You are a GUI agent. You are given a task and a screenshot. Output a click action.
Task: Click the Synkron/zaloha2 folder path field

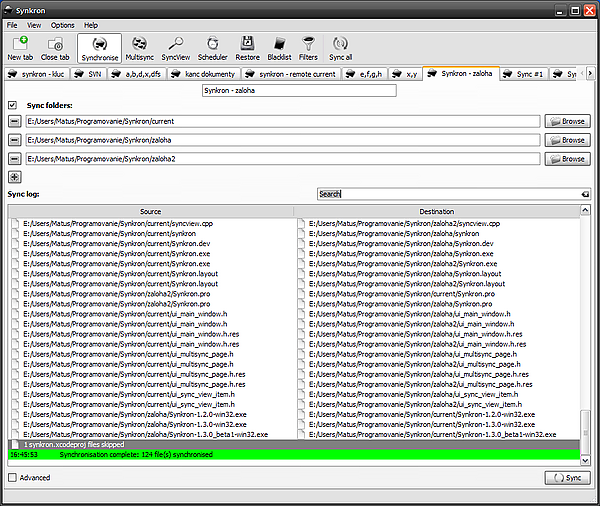pyautogui.click(x=283, y=158)
